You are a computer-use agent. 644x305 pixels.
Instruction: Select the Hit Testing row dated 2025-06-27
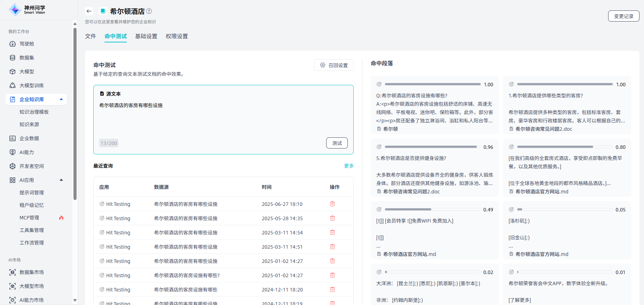[x=223, y=204]
